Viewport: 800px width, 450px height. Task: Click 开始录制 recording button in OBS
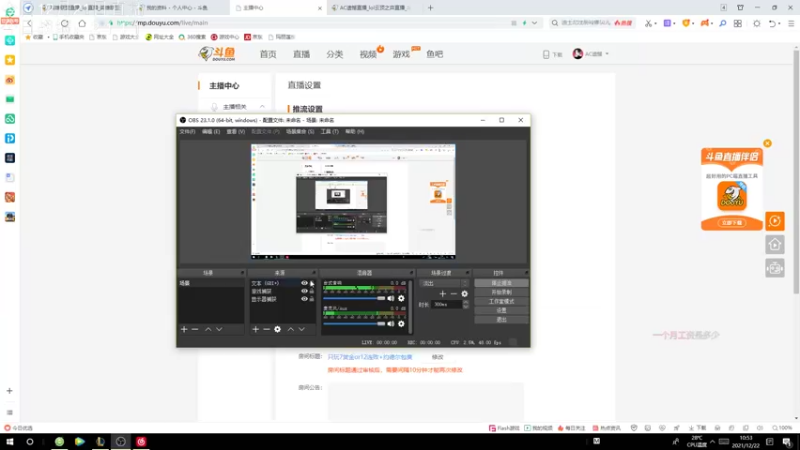point(502,292)
